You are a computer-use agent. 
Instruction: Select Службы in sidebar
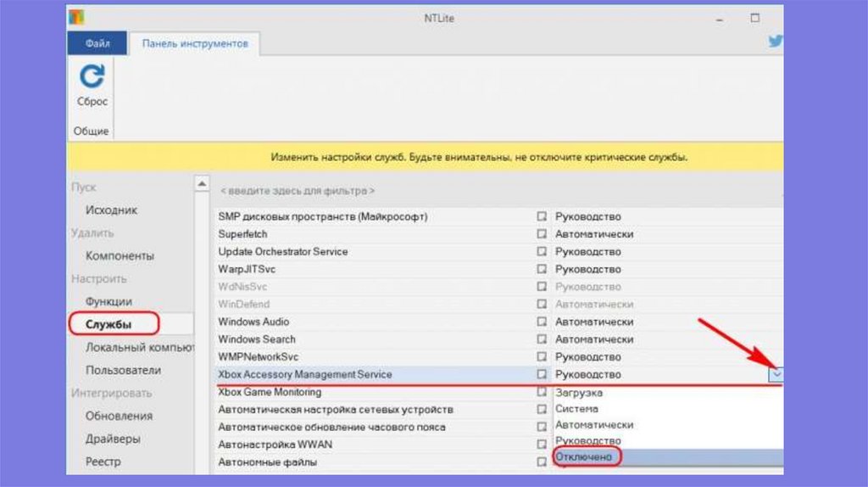click(x=108, y=324)
